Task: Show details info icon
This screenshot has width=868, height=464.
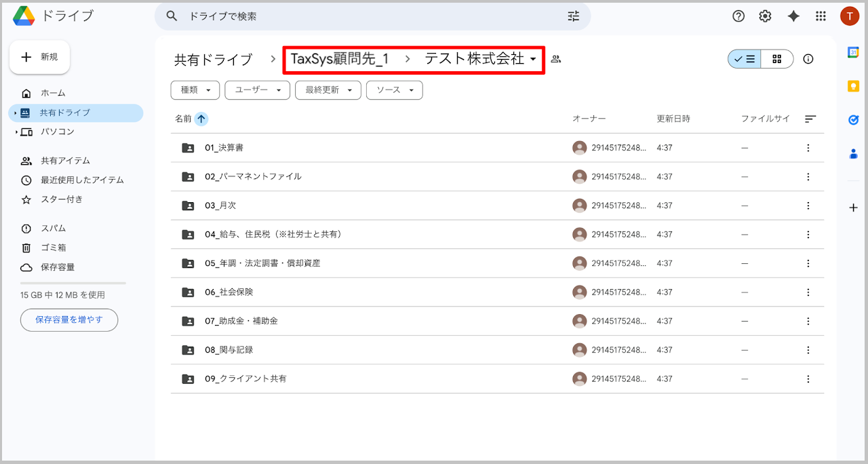Action: 808,59
